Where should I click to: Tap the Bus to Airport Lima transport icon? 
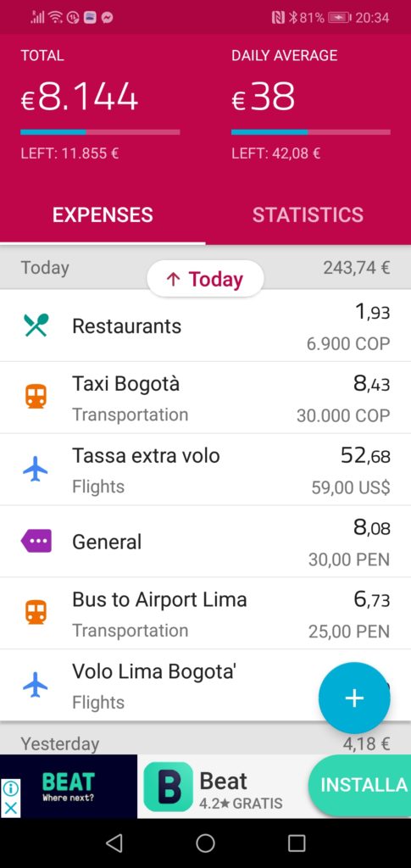point(36,613)
